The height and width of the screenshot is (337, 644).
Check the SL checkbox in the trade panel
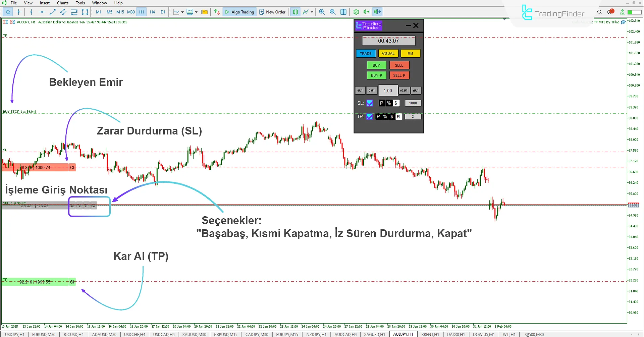click(x=370, y=103)
